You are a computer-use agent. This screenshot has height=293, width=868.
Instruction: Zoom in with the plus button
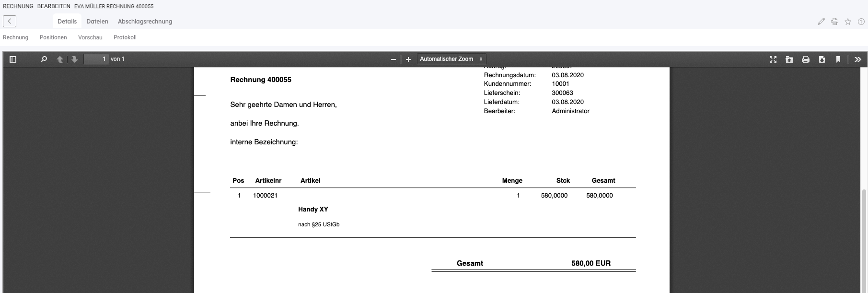(x=408, y=59)
